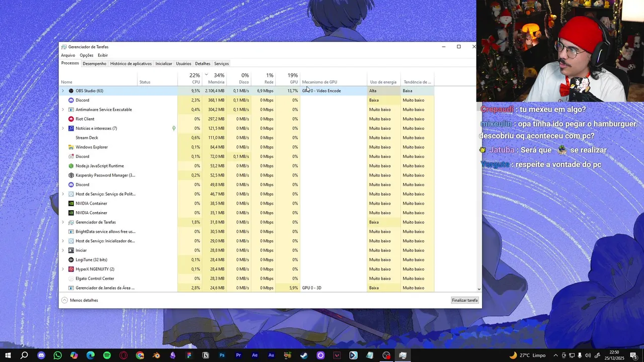Sort by the CPU column header

tap(189, 78)
